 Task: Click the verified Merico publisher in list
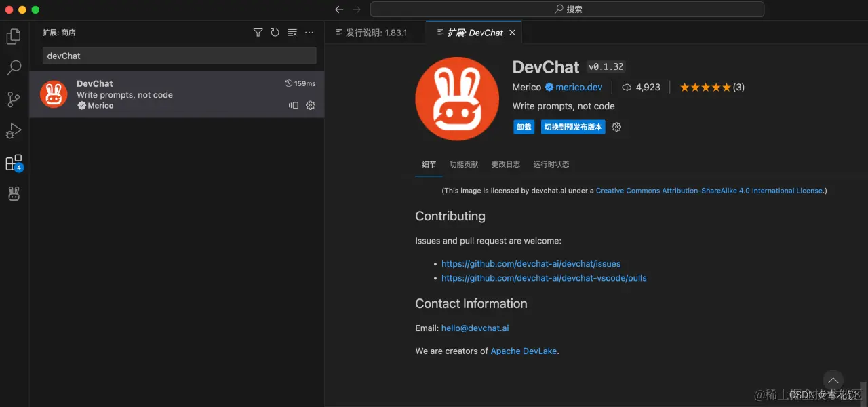pos(95,106)
